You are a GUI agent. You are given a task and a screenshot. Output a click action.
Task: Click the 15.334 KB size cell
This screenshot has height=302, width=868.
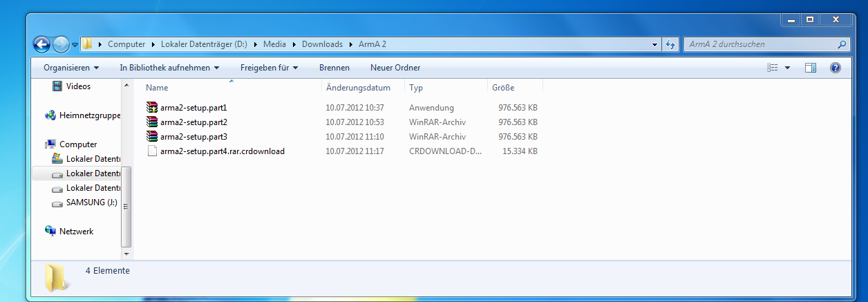[520, 151]
